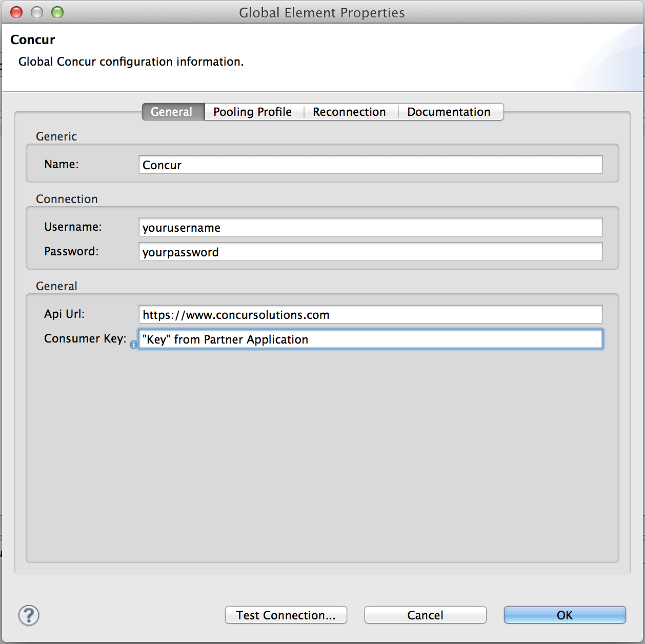645x644 pixels.
Task: Click the green zoom window button
Action: click(57, 12)
